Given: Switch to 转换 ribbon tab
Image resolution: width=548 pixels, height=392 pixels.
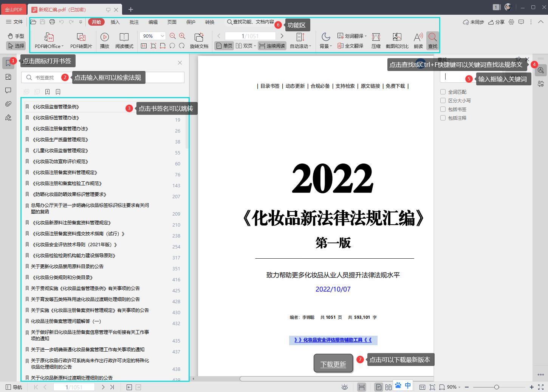Looking at the screenshot, I should point(209,22).
